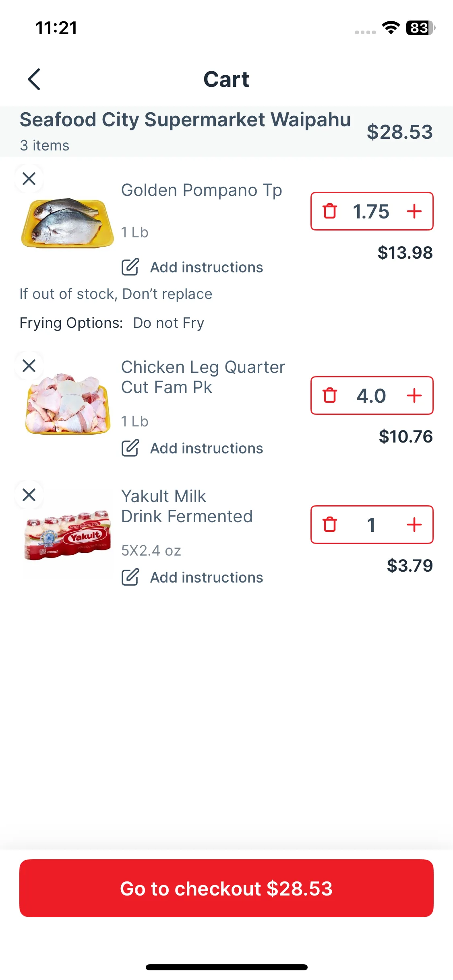The height and width of the screenshot is (980, 453).
Task: Increase Yakult Milk Drink quantity with plus
Action: (x=414, y=525)
